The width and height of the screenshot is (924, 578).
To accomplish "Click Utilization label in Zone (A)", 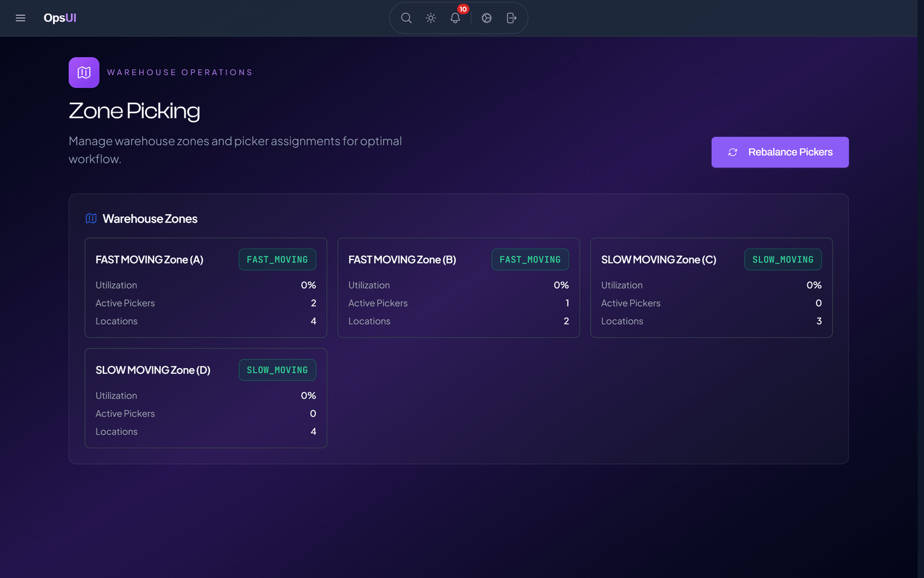I will pyautogui.click(x=117, y=285).
